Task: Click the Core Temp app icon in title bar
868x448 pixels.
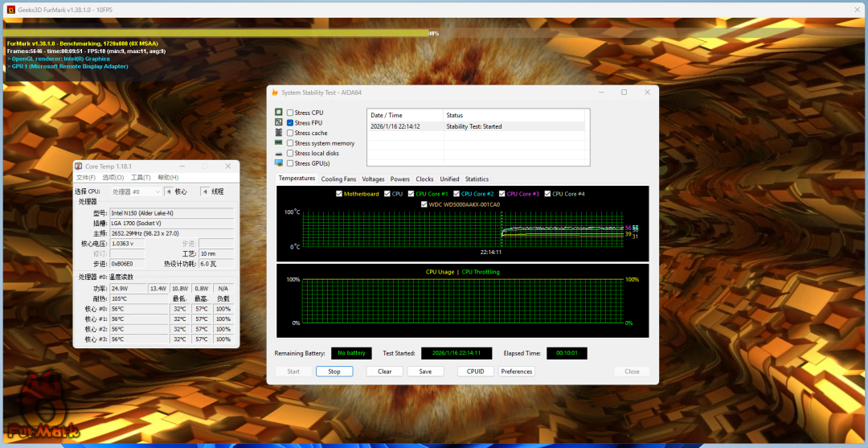Action: click(x=79, y=166)
